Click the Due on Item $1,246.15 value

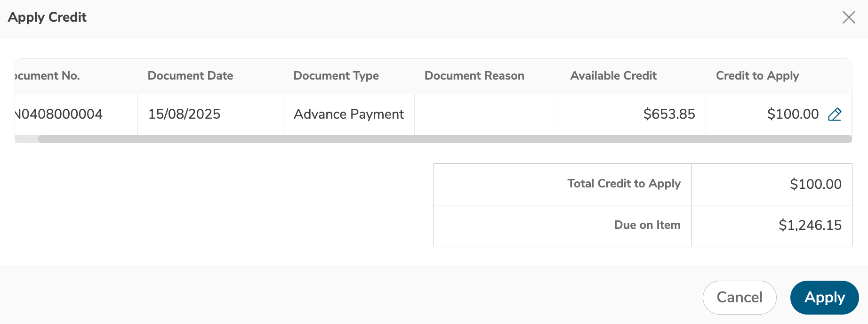pos(810,225)
